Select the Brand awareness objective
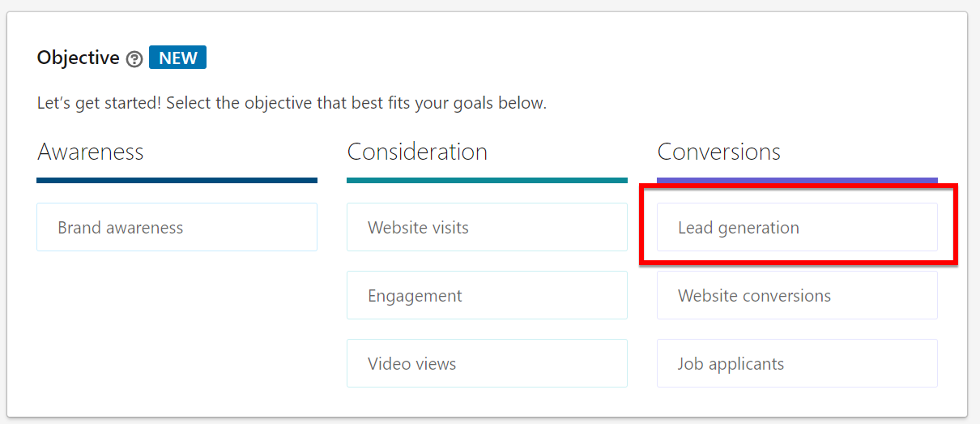The height and width of the screenshot is (424, 980). point(177,227)
